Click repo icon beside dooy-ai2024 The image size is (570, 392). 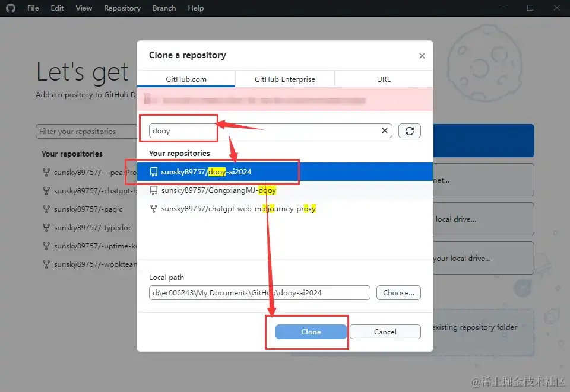(x=154, y=171)
